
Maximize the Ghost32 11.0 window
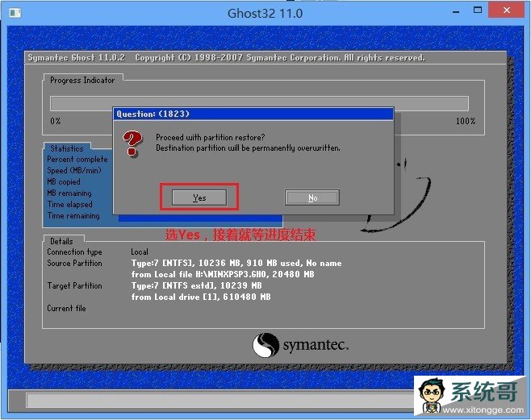coord(478,10)
